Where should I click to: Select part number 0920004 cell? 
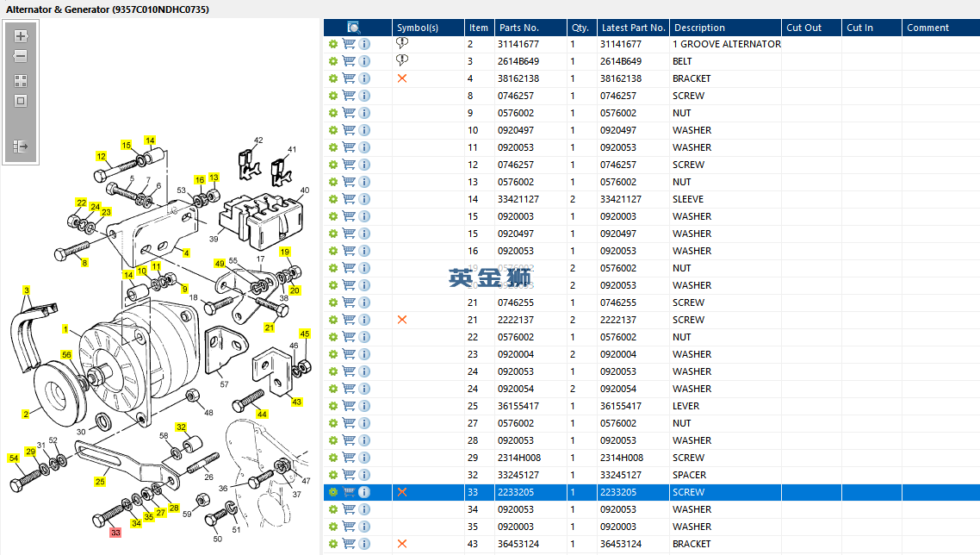pos(516,354)
